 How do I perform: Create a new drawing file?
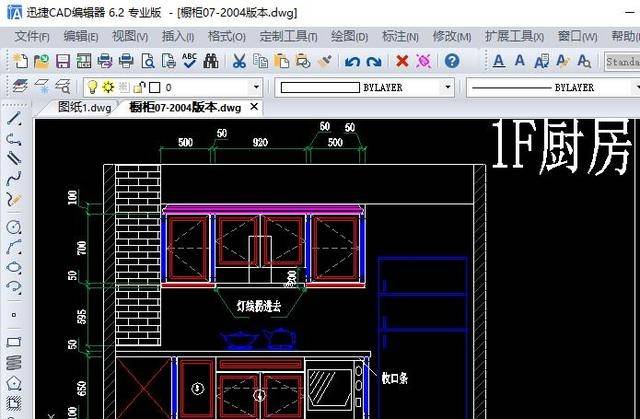coord(20,61)
